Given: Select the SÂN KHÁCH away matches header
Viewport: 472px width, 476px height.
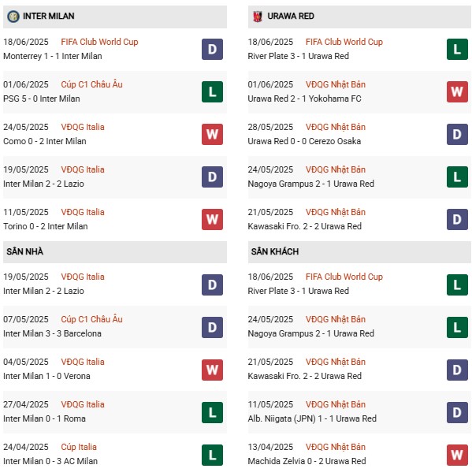Looking at the screenshot, I should 359,252.
